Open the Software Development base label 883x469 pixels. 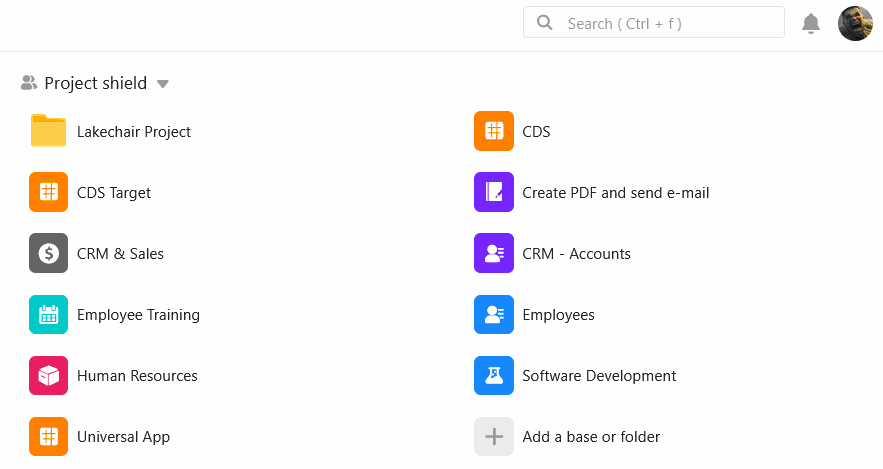(599, 376)
